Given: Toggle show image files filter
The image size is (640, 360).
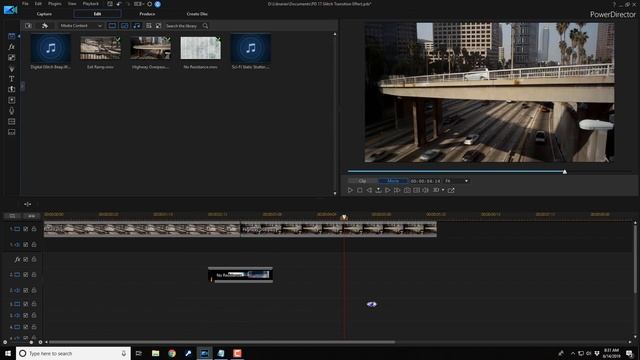Looking at the screenshot, I should point(124,26).
